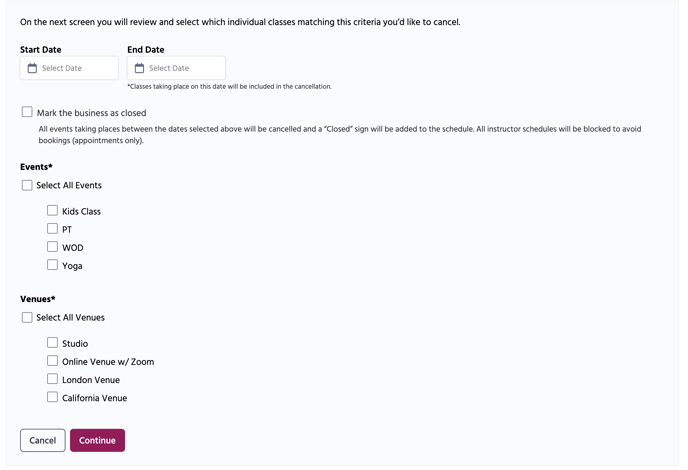The width and height of the screenshot is (688, 470).
Task: Toggle Select All Venues checkbox
Action: pyautogui.click(x=27, y=317)
